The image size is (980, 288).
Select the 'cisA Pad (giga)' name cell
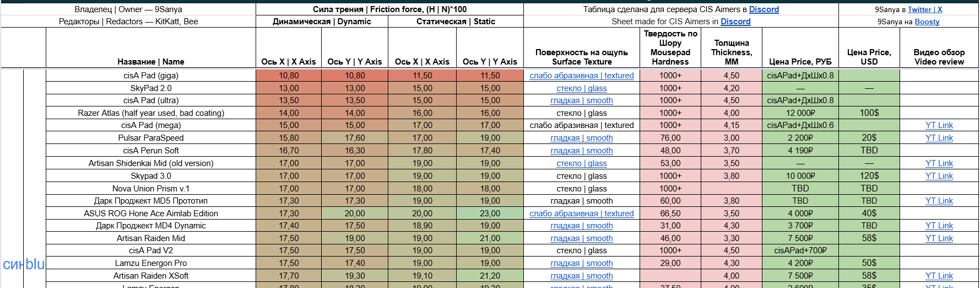151,76
